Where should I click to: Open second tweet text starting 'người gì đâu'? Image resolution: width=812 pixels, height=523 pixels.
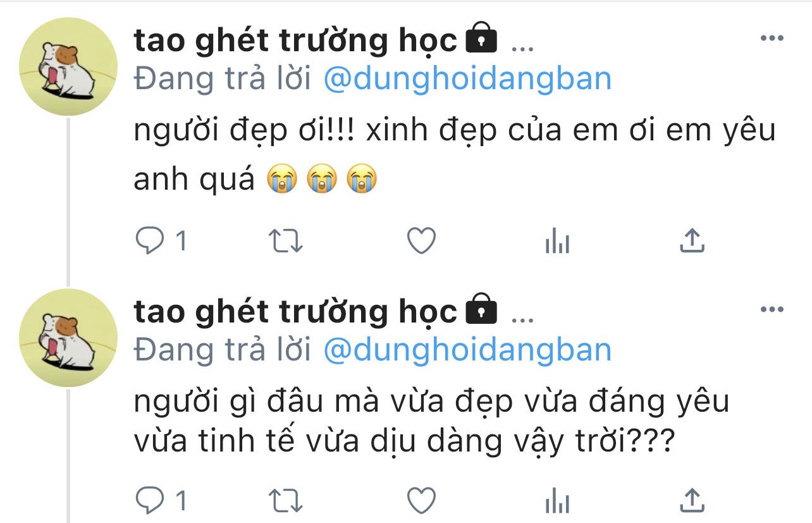tap(432, 422)
